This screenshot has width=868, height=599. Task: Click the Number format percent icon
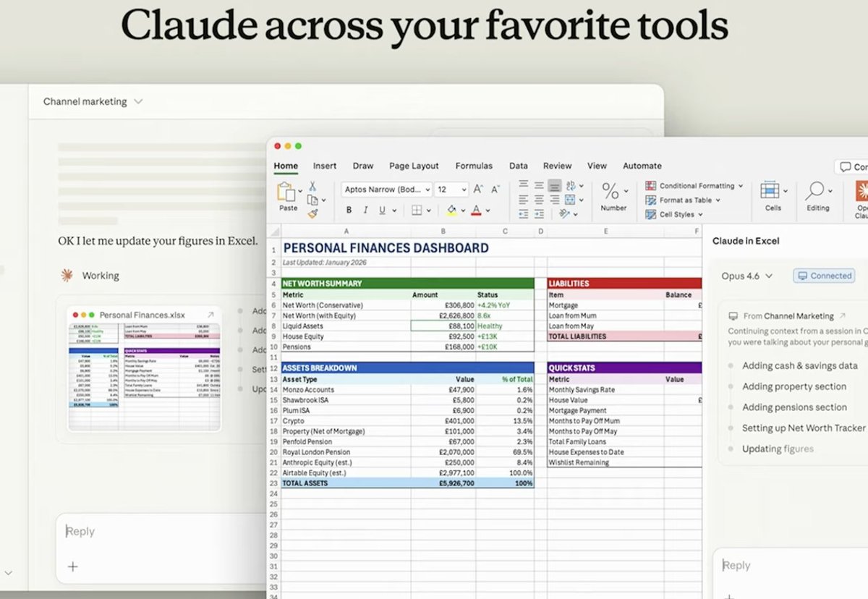pyautogui.click(x=610, y=191)
